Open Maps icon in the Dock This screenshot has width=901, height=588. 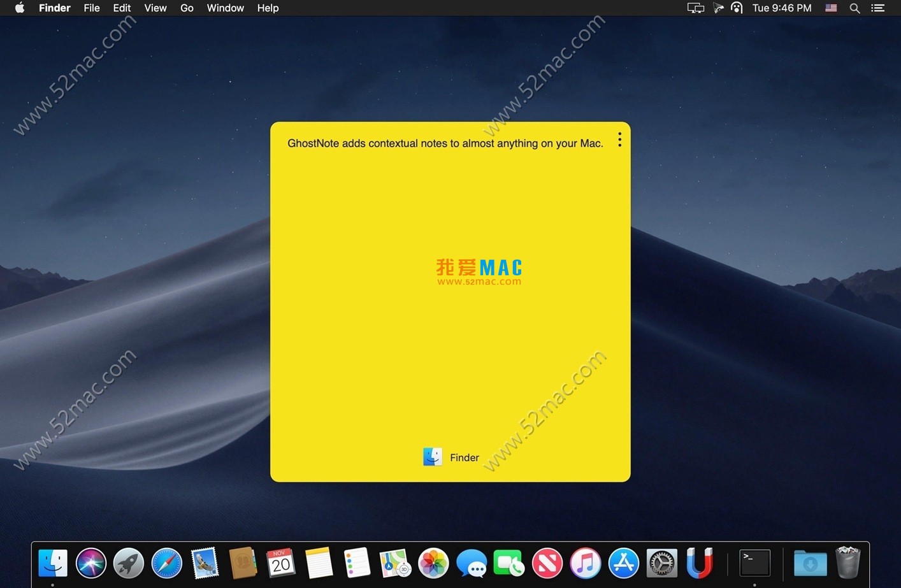395,563
